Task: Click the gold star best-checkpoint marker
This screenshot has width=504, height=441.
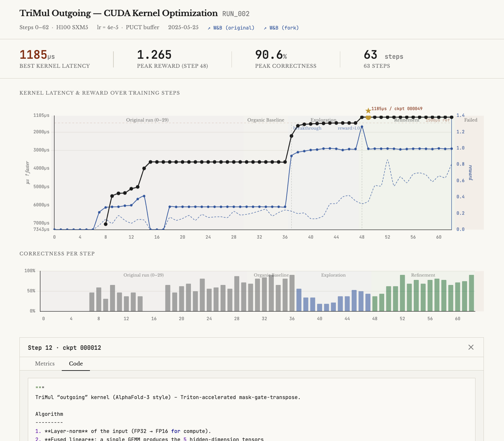Action: click(368, 111)
